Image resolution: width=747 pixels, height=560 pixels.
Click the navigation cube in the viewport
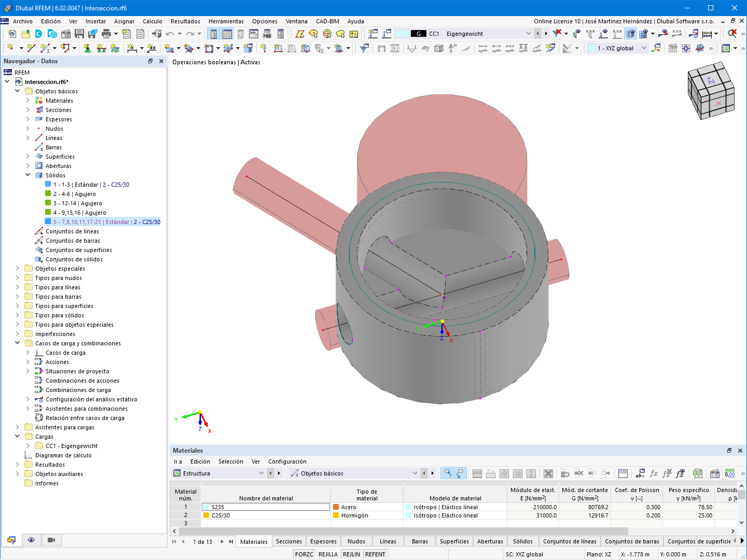[711, 91]
